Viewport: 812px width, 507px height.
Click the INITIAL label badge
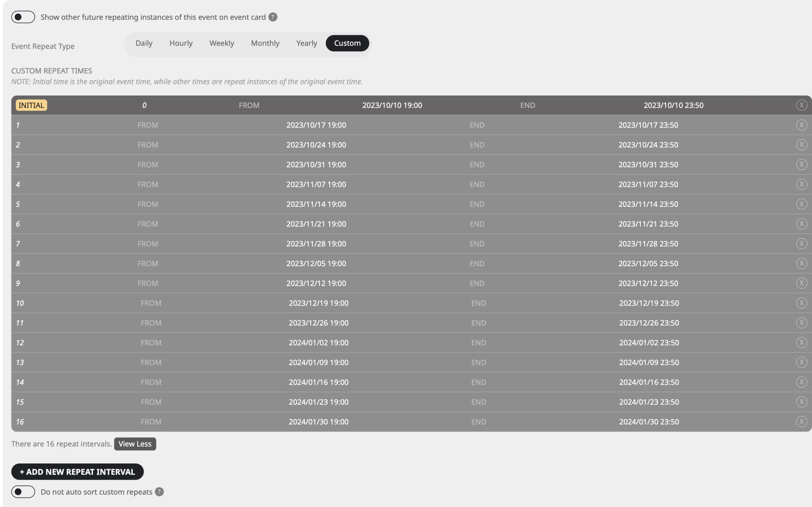[x=31, y=105]
